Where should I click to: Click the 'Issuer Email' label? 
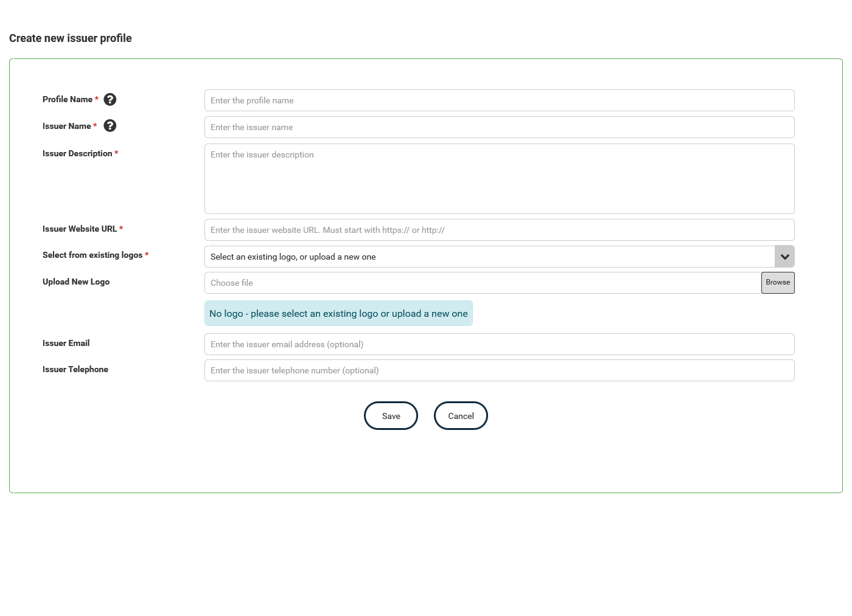pos(66,343)
